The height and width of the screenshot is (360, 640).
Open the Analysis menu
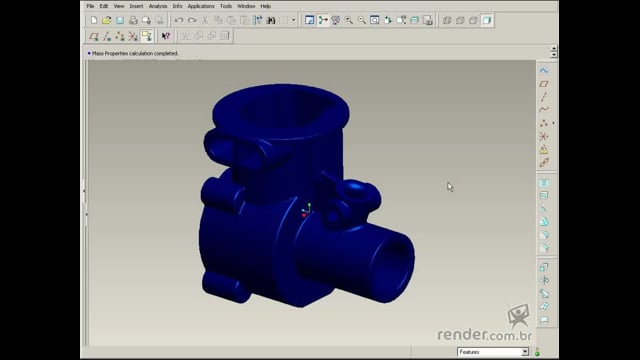(158, 6)
